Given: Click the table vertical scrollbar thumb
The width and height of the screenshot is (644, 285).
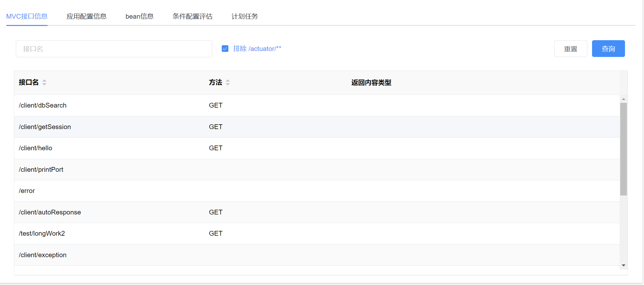Looking at the screenshot, I should tap(623, 149).
